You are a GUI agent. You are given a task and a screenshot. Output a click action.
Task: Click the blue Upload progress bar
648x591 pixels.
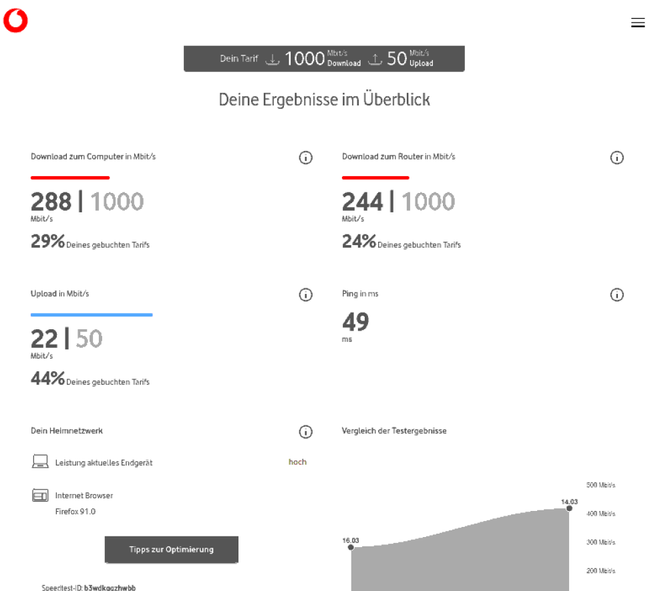[x=92, y=315]
